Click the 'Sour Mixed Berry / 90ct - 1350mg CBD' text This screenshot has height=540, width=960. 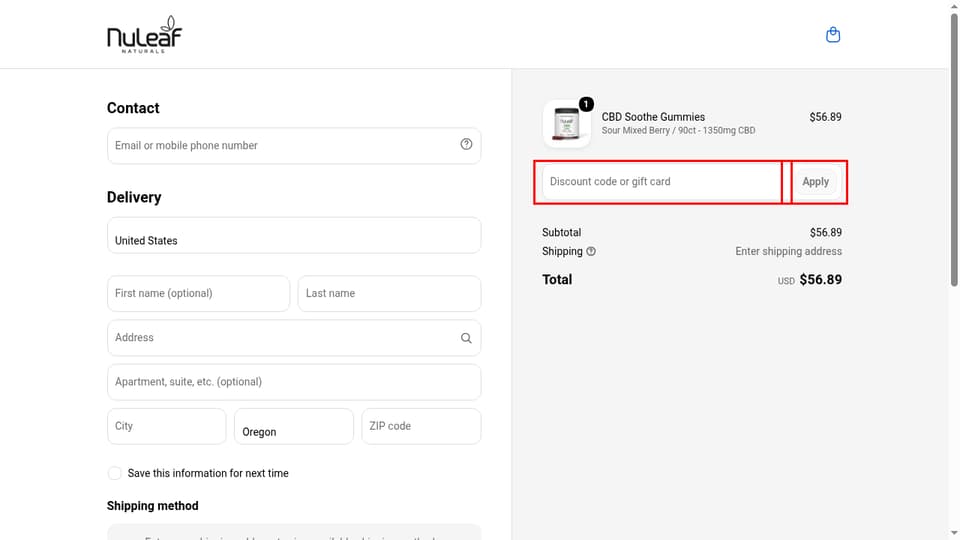coord(678,130)
